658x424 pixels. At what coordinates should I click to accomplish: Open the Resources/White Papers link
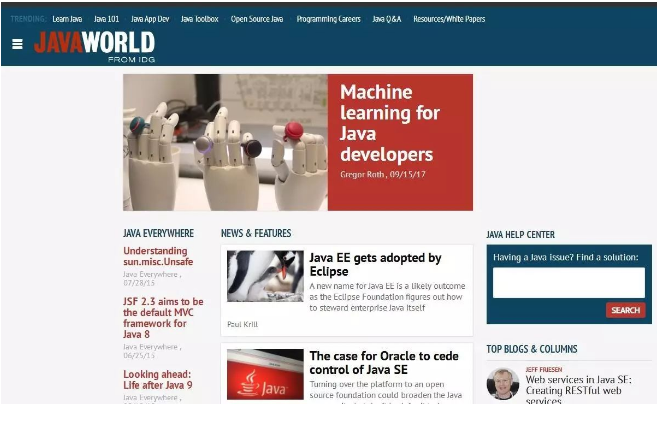click(x=449, y=19)
